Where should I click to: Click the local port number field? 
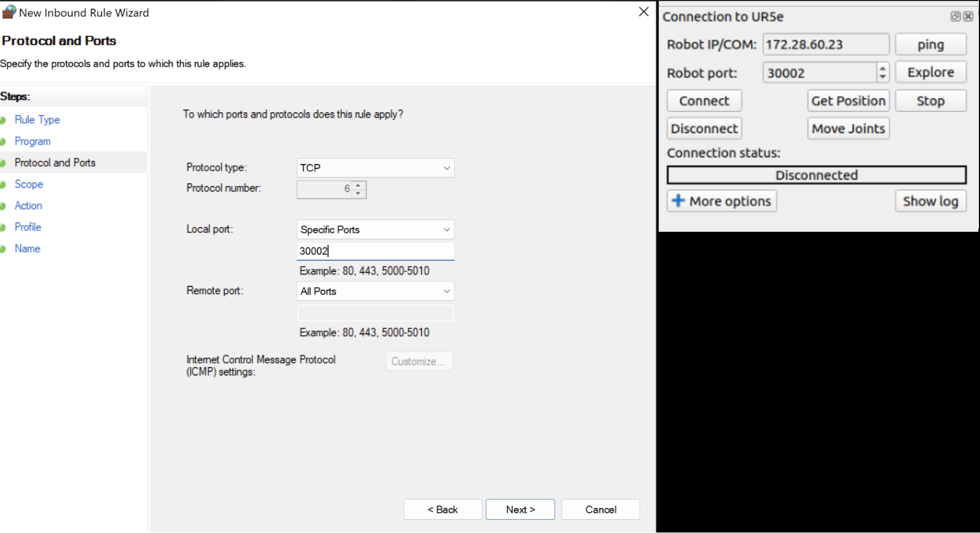pyautogui.click(x=375, y=251)
